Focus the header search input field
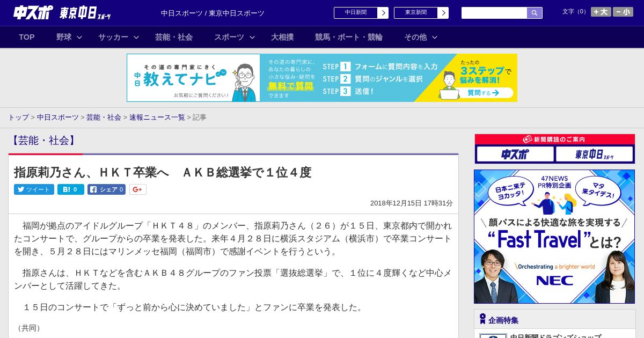 494,13
